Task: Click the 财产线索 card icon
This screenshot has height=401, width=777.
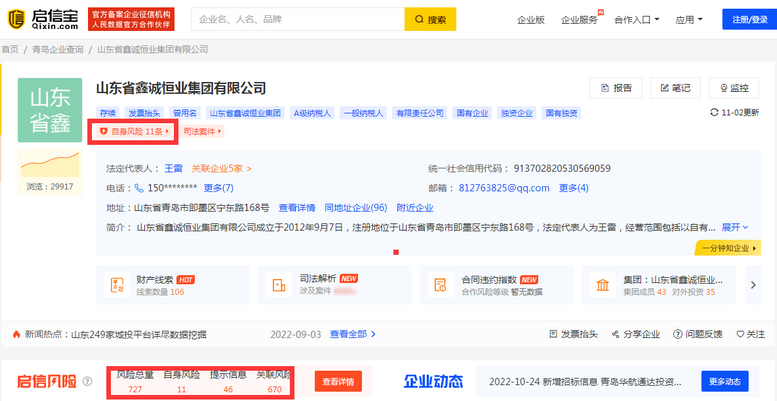Action: (x=116, y=285)
